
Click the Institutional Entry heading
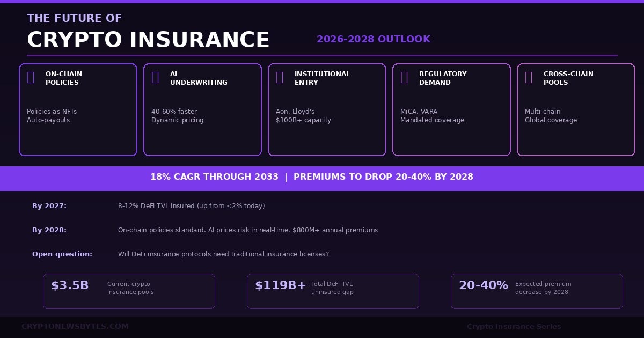(x=322, y=78)
